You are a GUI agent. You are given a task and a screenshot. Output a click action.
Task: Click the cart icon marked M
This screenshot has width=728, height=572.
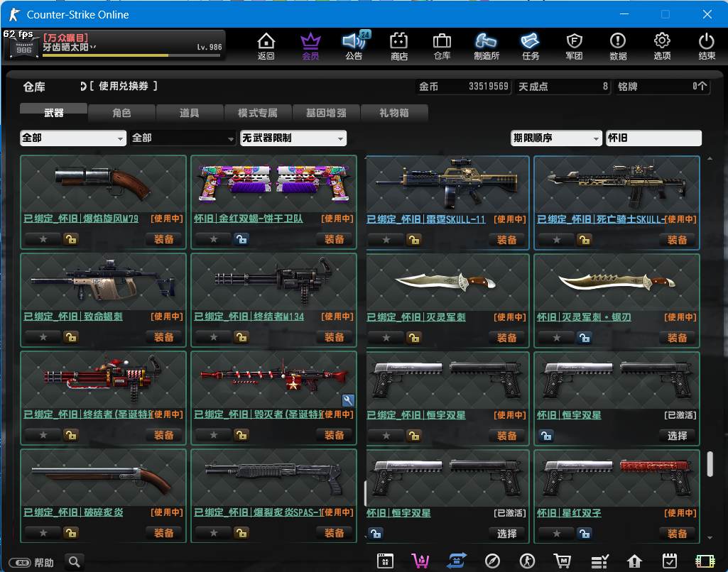[x=563, y=561]
